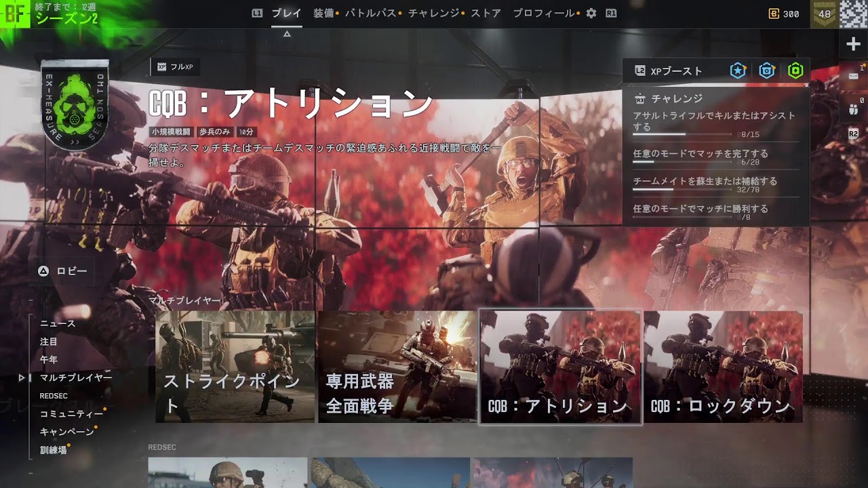Screen dimensions: 868x488
Task: Click the 10分 duration tag
Action: 246,131
